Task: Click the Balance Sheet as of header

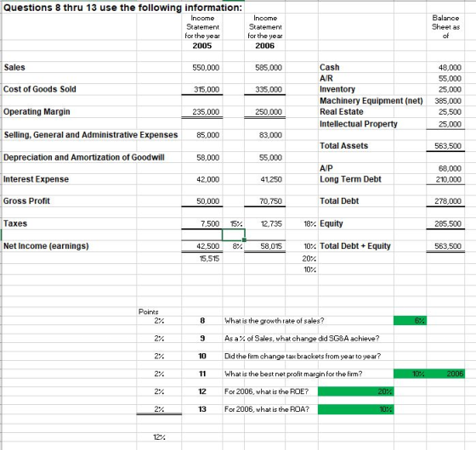Action: [445, 26]
